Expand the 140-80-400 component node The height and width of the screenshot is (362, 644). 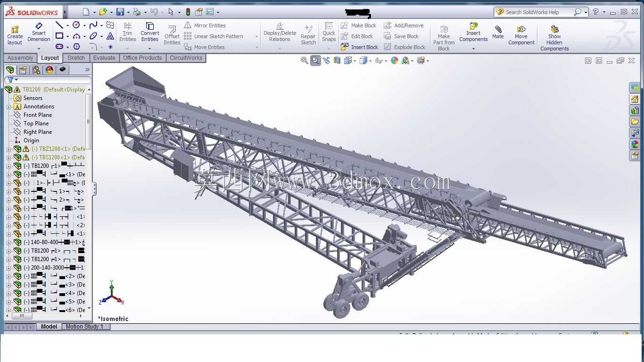pos(8,242)
